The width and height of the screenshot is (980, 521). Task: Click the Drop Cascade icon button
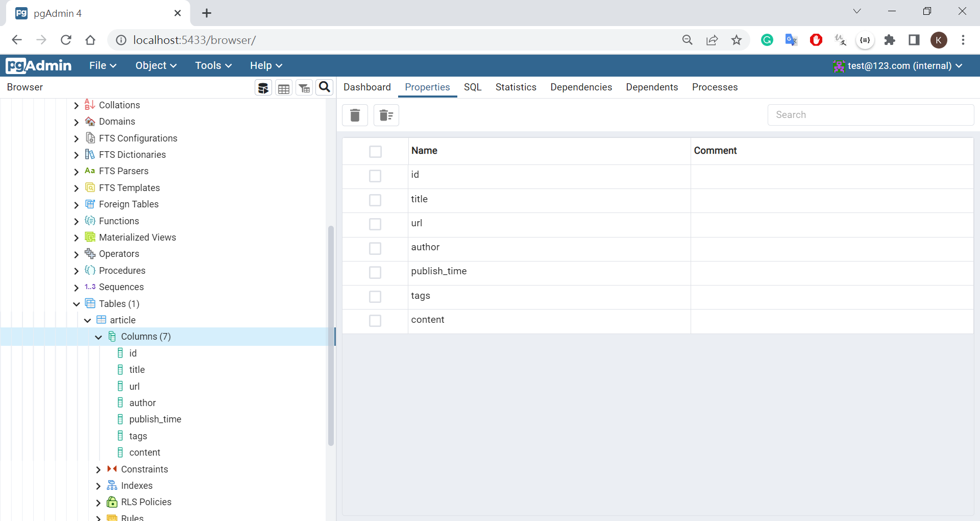click(x=386, y=115)
